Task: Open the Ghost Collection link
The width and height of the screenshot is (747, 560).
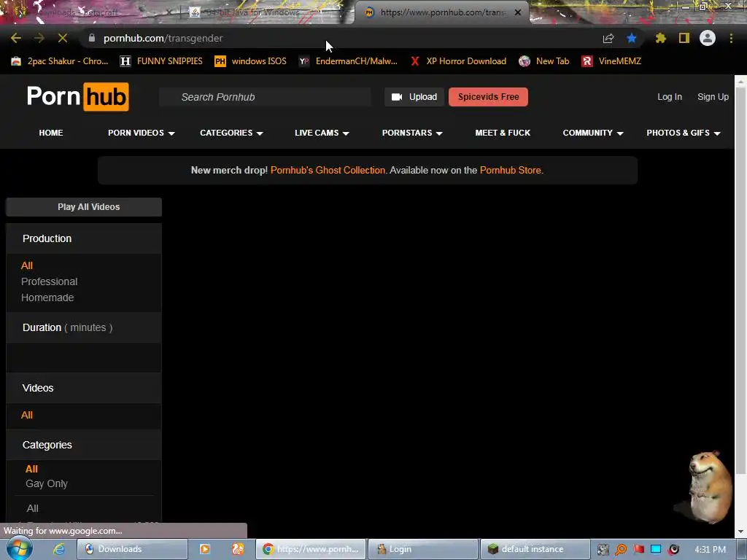Action: coord(328,170)
